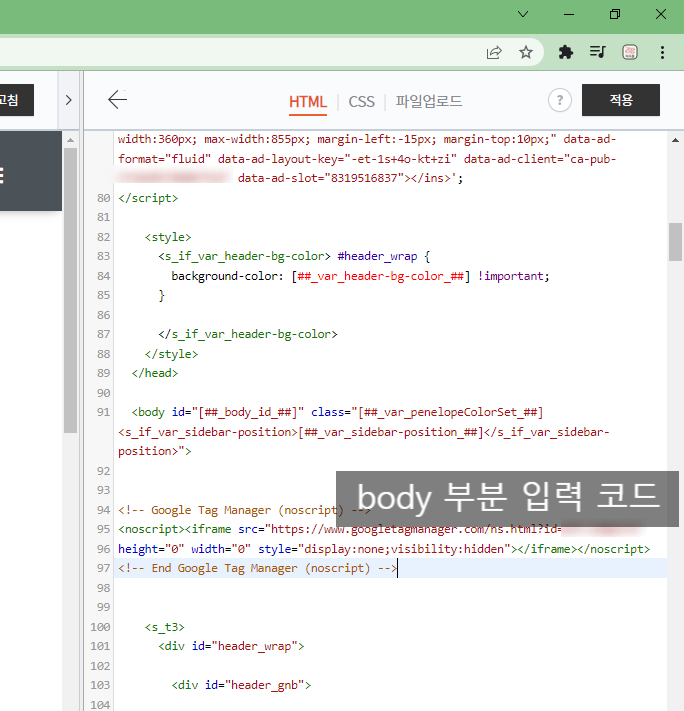Bookmark this page with the star icon
Image resolution: width=684 pixels, height=711 pixels.
coord(526,53)
